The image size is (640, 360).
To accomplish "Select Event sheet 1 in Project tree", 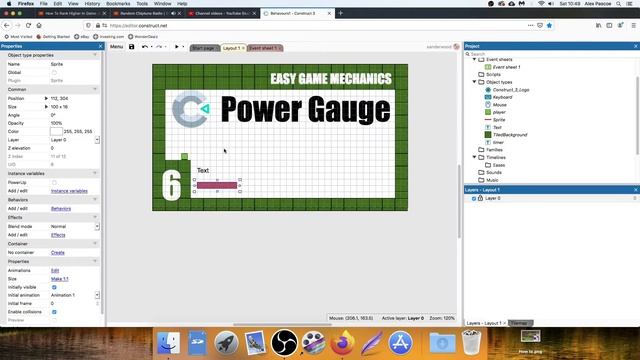I will pos(506,67).
